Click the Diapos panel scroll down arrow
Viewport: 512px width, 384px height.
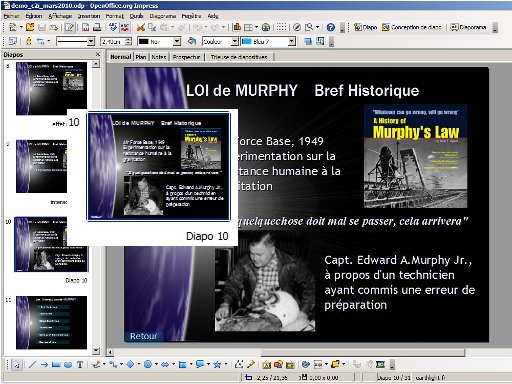(x=96, y=350)
